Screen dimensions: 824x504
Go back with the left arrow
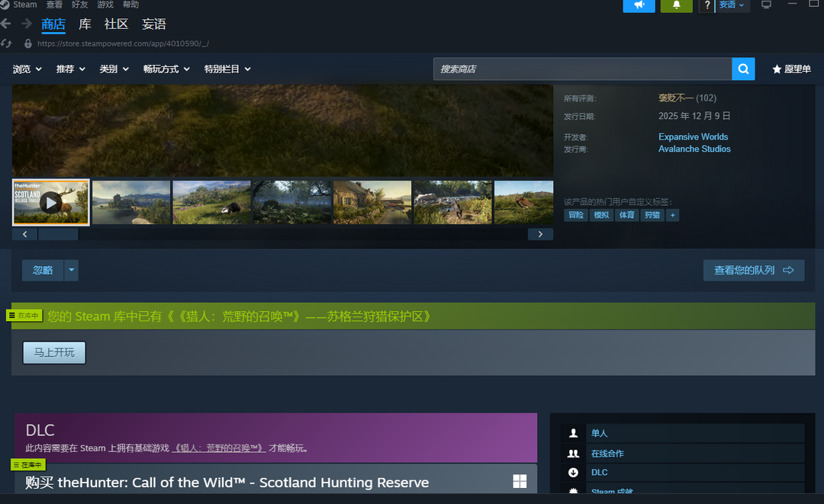tap(6, 24)
